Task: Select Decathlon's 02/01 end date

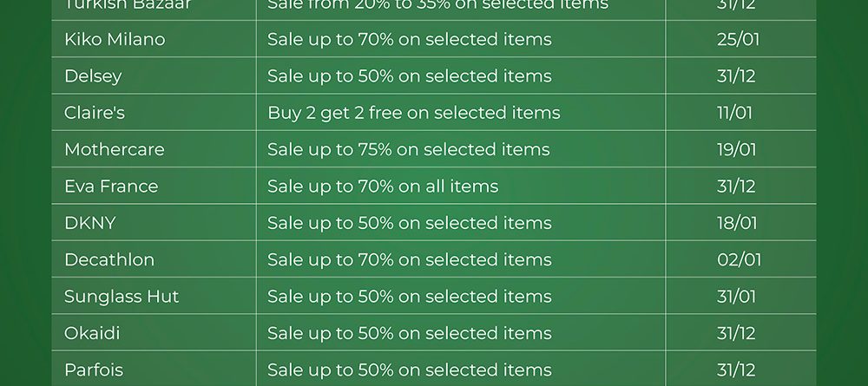Action: click(x=738, y=259)
